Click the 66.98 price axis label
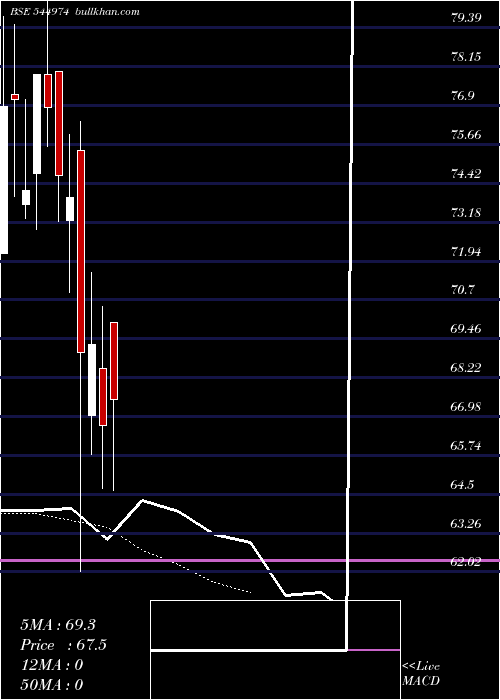This screenshot has height=700, width=500. pyautogui.click(x=466, y=407)
